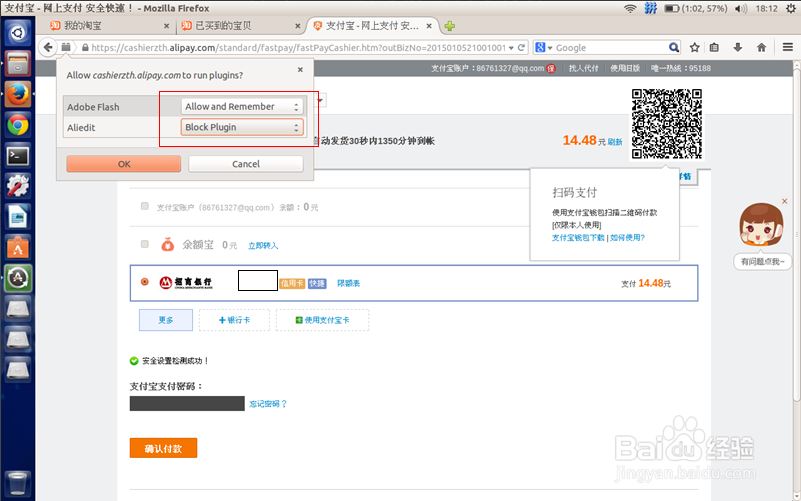Close the helper avatar widget

785,201
